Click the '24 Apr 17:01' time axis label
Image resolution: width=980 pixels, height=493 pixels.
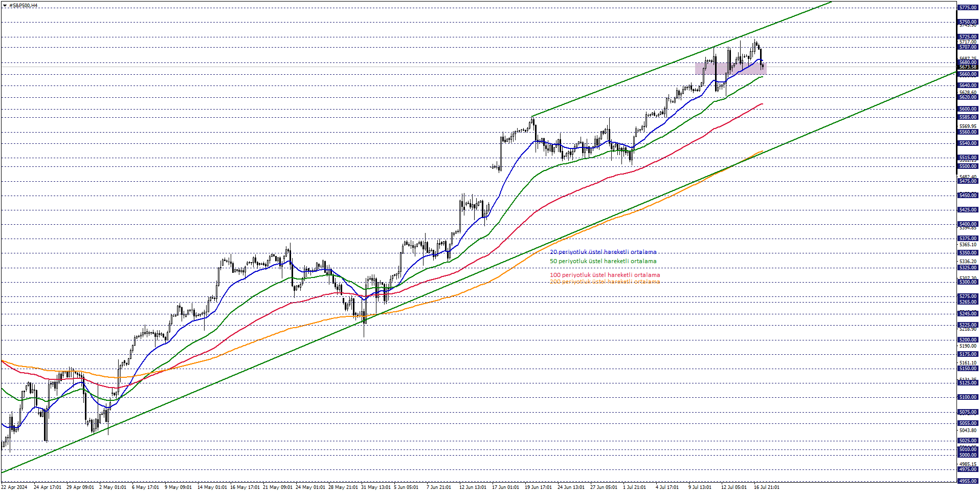coord(48,487)
